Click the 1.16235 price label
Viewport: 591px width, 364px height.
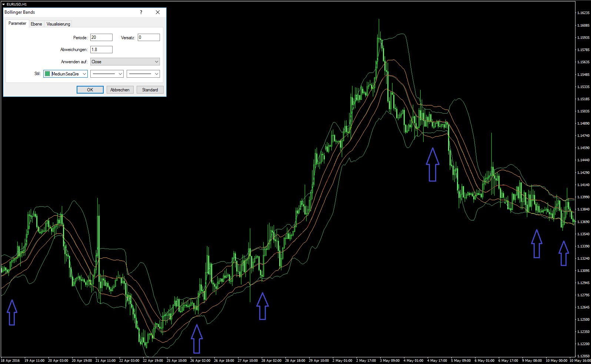coord(583,13)
